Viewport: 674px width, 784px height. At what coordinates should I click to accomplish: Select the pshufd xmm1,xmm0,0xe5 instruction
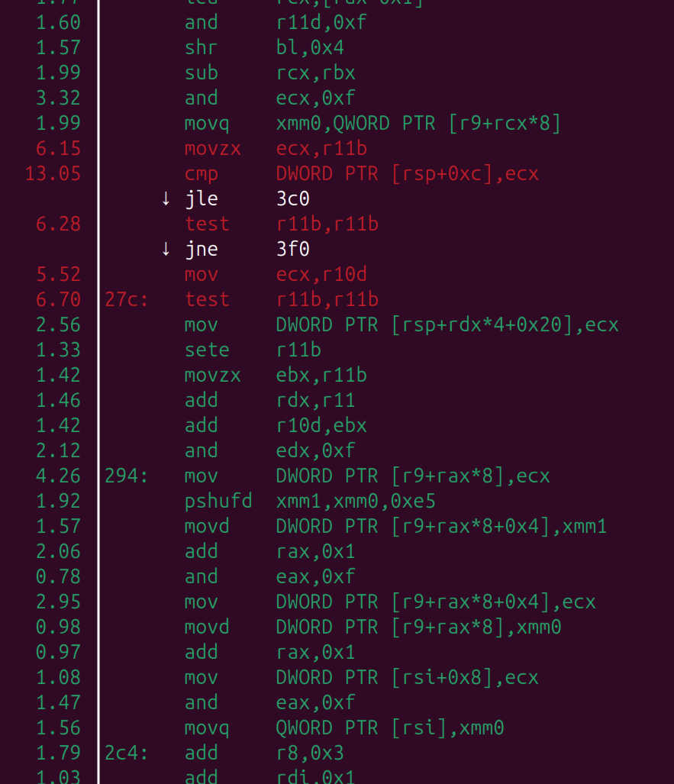click(310, 501)
